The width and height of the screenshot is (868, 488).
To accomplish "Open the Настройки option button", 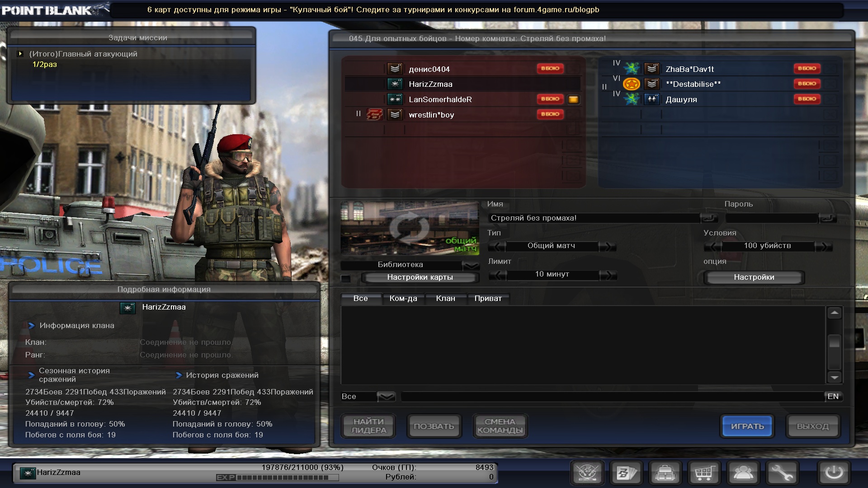I will pos(754,277).
